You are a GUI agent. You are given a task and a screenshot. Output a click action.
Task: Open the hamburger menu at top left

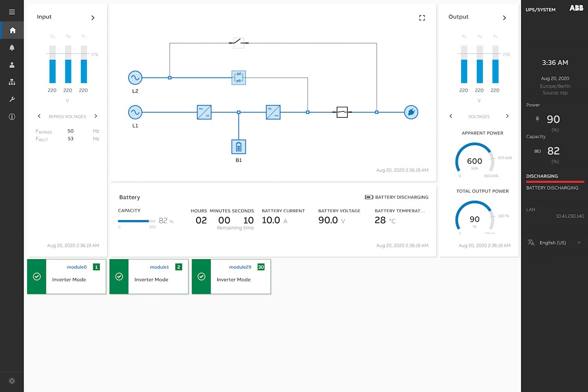click(x=11, y=11)
